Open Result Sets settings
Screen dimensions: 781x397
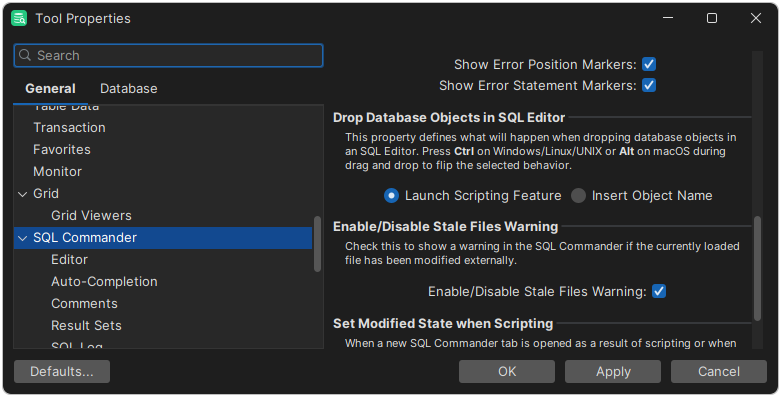tap(86, 325)
